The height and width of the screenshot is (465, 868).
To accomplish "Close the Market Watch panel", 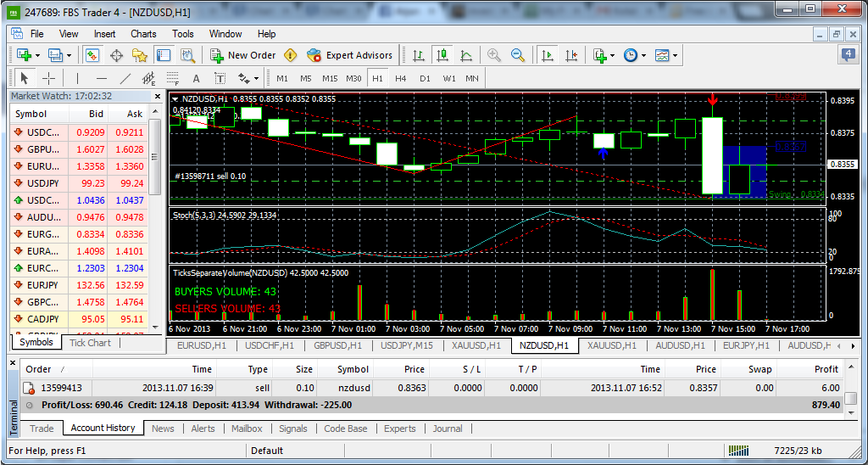I will [157, 96].
